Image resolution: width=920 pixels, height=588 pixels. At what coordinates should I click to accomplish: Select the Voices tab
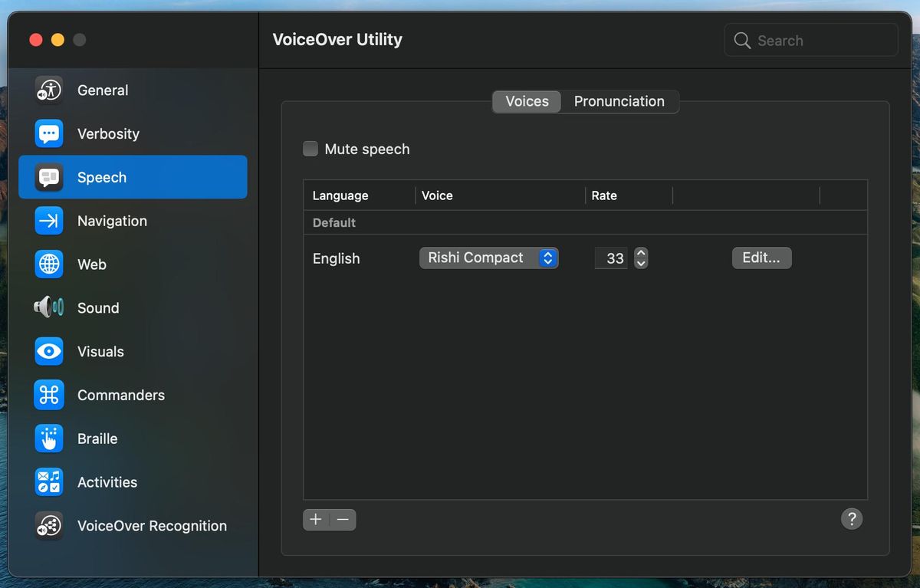(526, 101)
